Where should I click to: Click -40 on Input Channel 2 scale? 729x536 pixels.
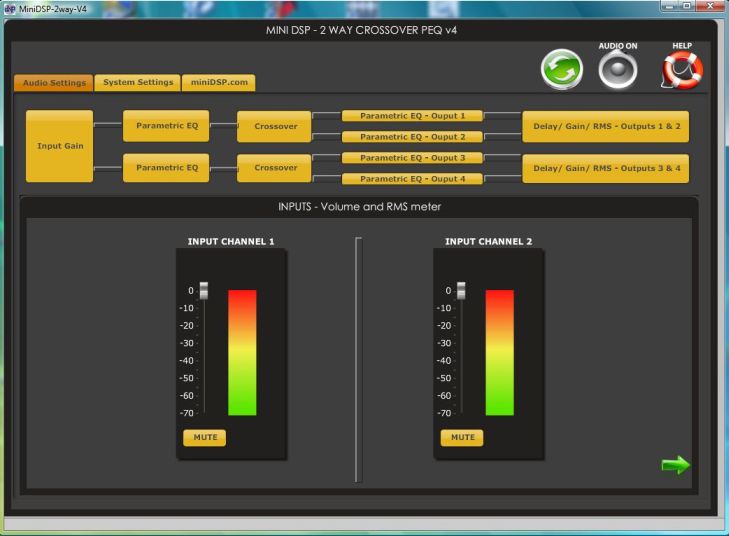444,361
